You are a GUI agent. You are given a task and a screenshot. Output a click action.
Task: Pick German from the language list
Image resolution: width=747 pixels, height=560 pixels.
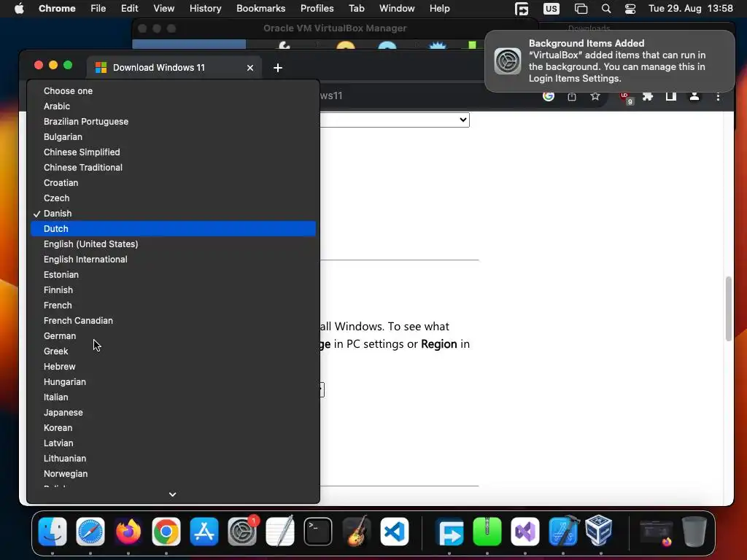[173, 335]
